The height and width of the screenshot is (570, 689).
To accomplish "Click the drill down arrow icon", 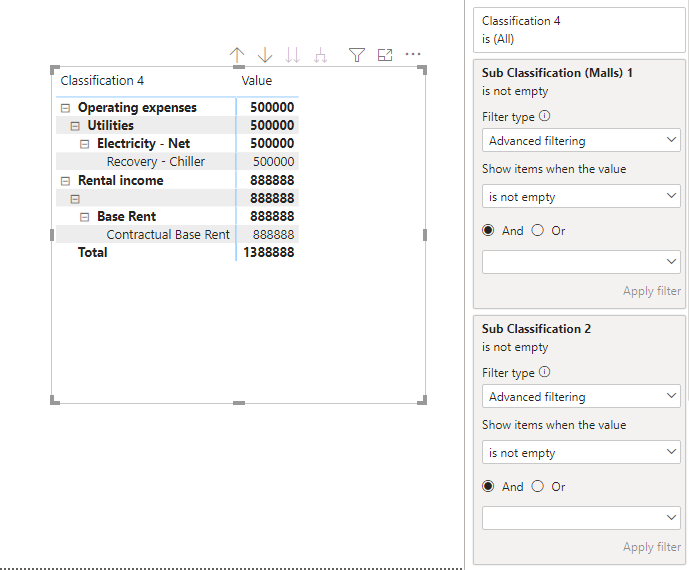I will [x=265, y=55].
